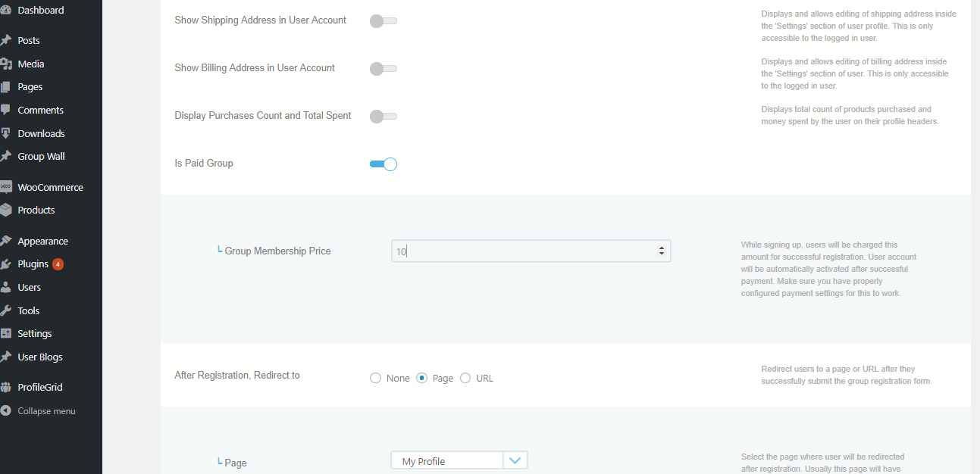Select the URL redirect radio option

(465, 379)
